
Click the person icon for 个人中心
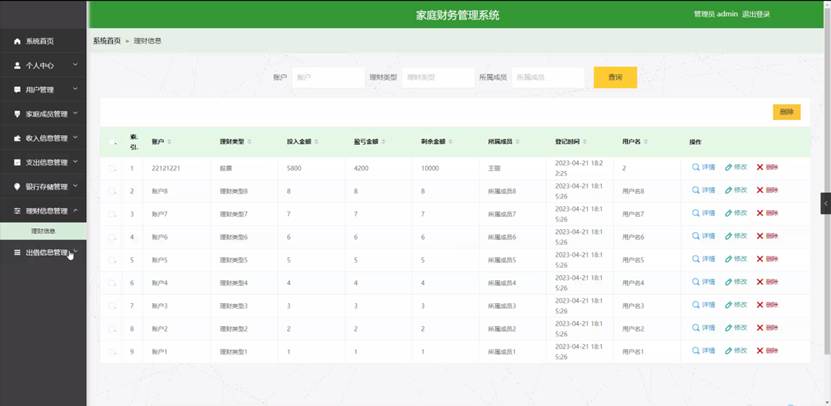point(17,65)
